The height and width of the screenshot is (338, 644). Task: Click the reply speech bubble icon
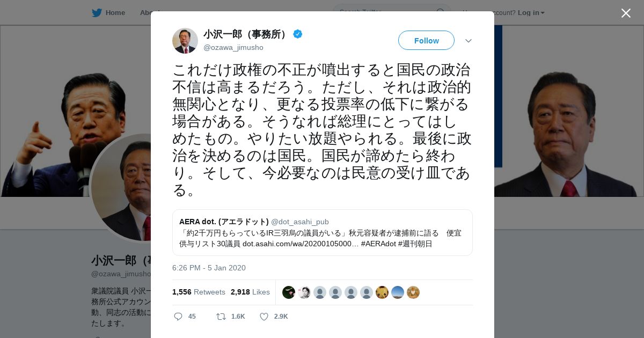click(178, 317)
